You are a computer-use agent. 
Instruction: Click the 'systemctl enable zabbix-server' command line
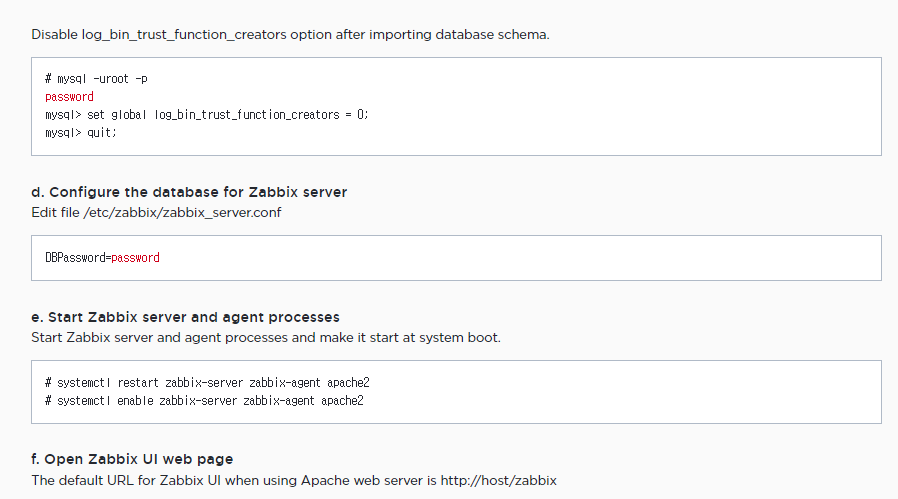click(204, 401)
